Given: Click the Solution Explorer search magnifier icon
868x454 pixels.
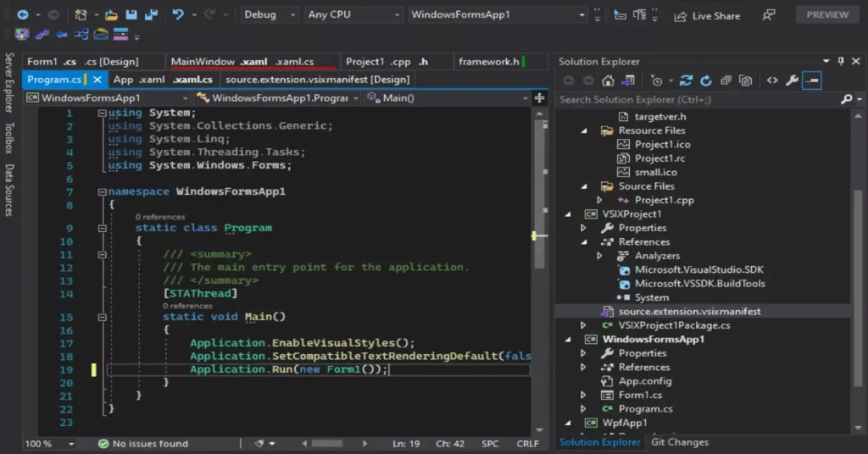Looking at the screenshot, I should pos(847,100).
